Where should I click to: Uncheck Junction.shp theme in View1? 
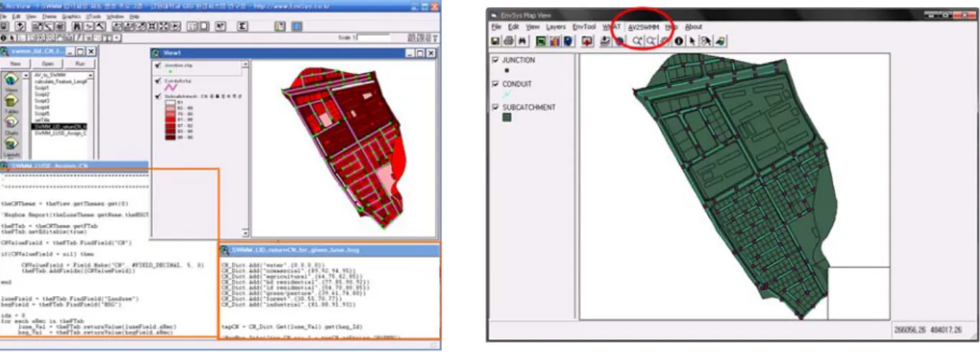158,65
